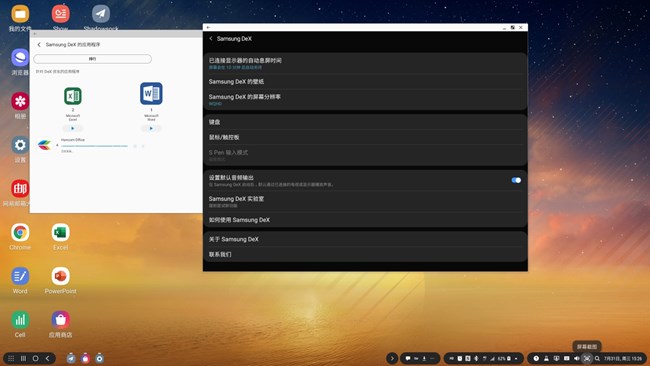The width and height of the screenshot is (650, 366).
Task: Open the Samsung Internet browser desktop icon
Action: [x=20, y=57]
